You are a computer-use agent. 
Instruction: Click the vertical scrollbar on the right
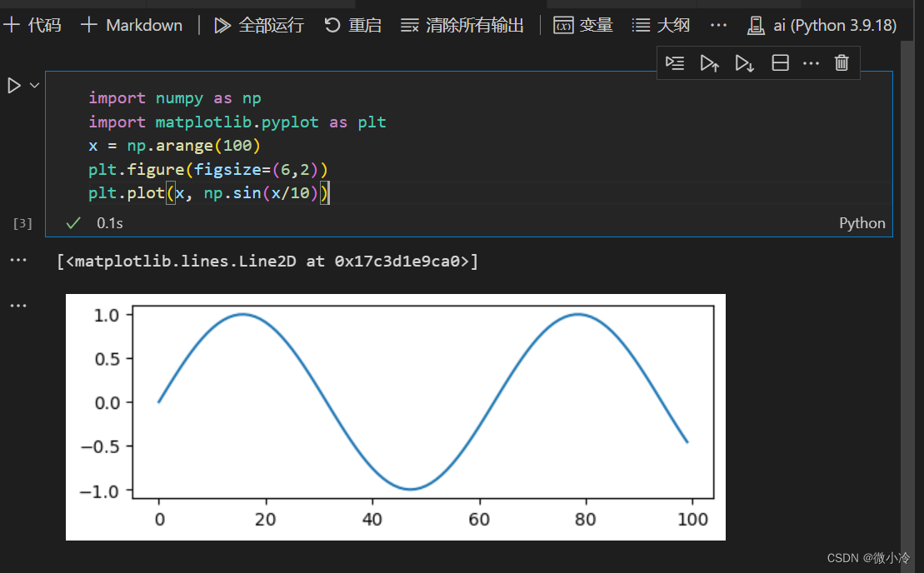(907, 306)
